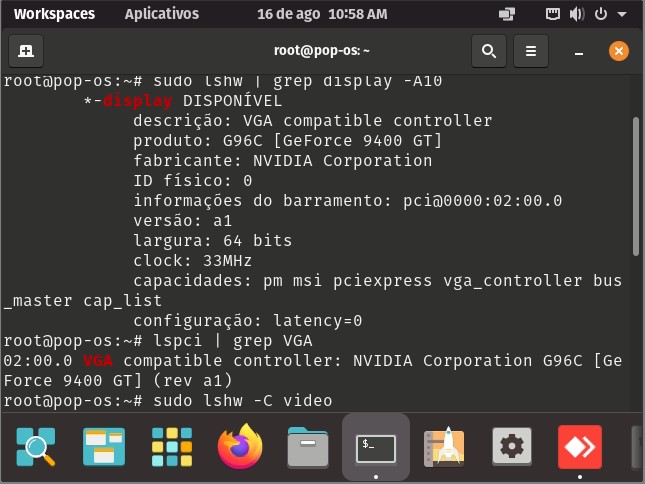This screenshot has height=484, width=645.
Task: Open the Aplicativos menu
Action: pyautogui.click(x=162, y=14)
